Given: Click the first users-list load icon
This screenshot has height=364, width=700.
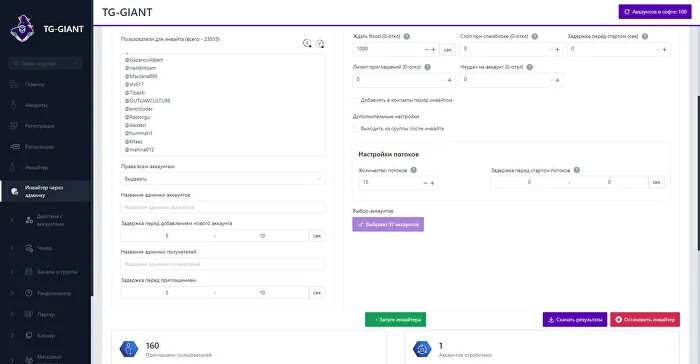Looking at the screenshot, I should coord(307,43).
